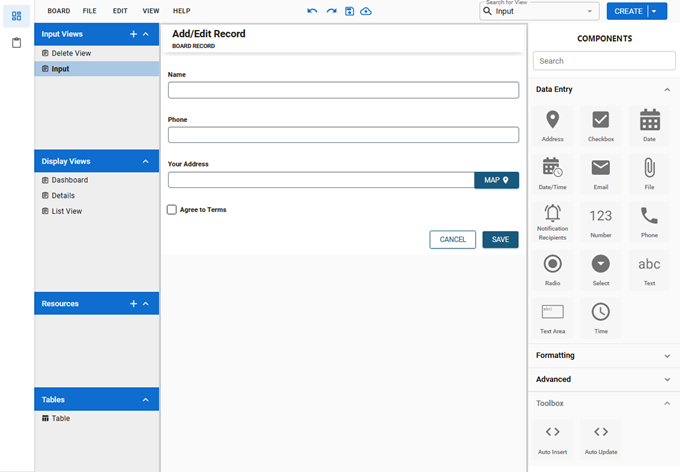Click the components Search field
This screenshot has width=680, height=472.
603,61
